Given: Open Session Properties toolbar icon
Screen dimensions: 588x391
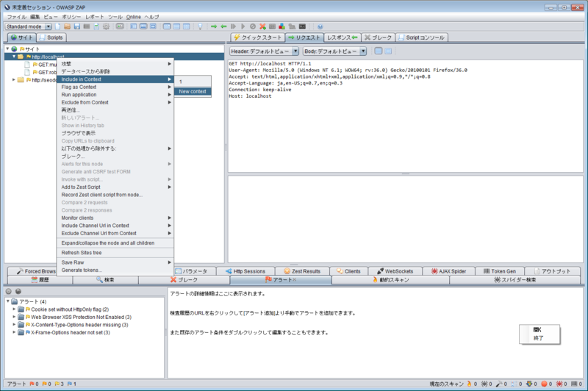Looking at the screenshot, I should (96, 26).
